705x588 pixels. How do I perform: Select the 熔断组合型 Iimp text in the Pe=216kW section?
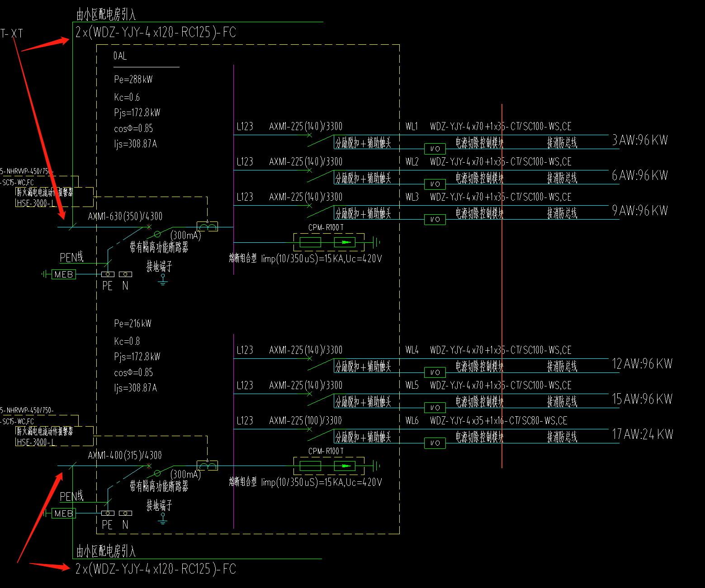tap(305, 482)
